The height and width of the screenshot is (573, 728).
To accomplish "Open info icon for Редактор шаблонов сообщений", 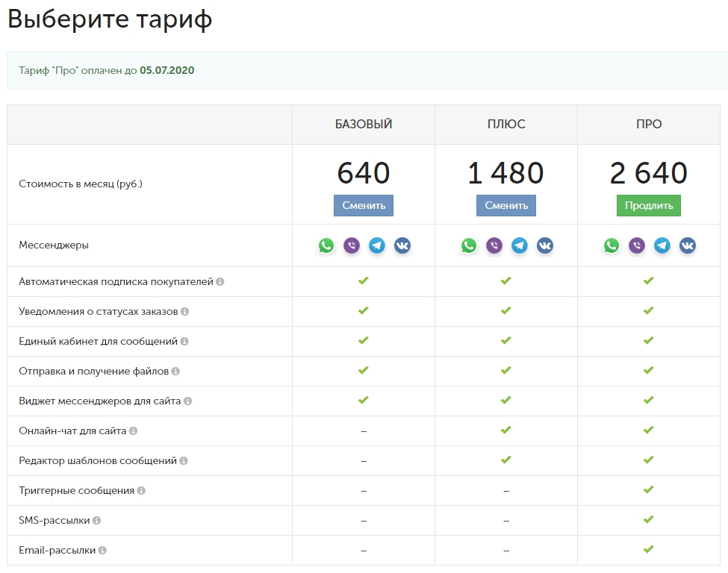I will [x=184, y=461].
